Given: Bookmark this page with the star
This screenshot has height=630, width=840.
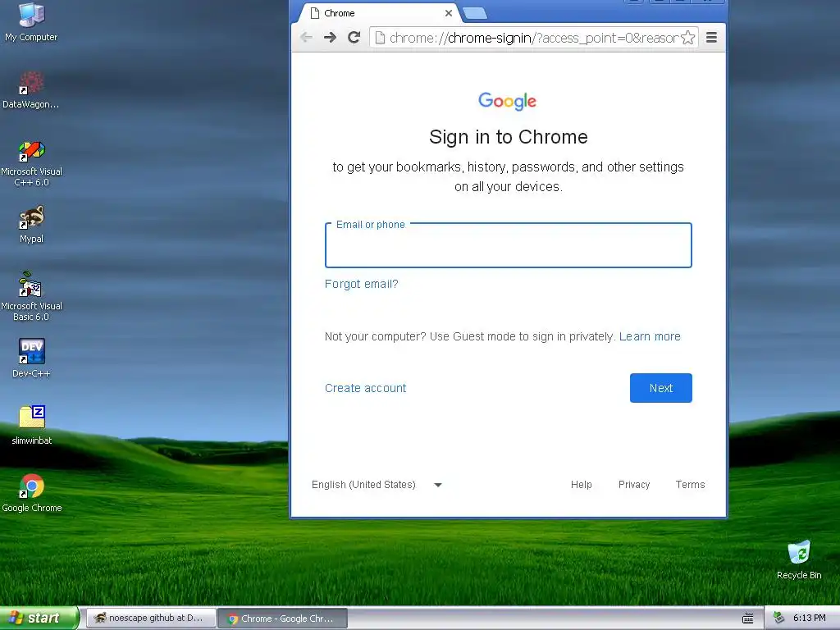Looking at the screenshot, I should (688, 38).
